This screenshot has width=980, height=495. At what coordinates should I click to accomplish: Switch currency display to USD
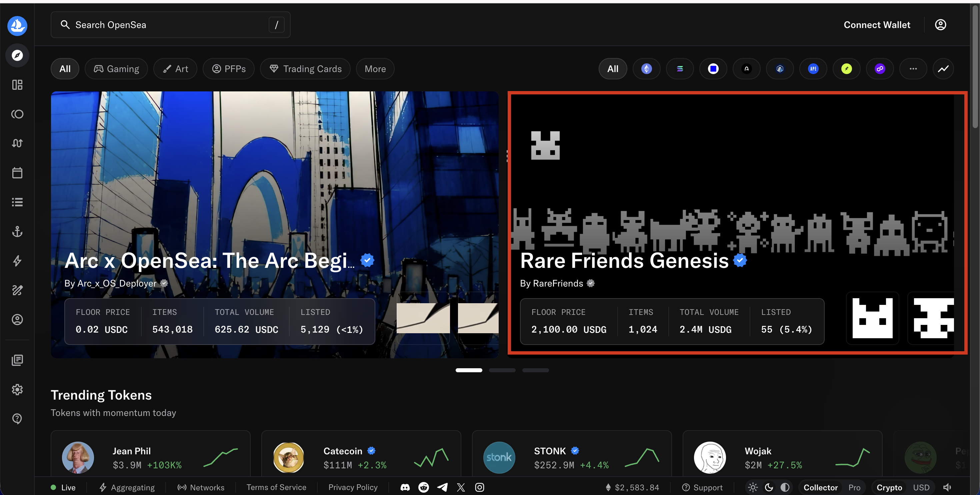point(921,488)
